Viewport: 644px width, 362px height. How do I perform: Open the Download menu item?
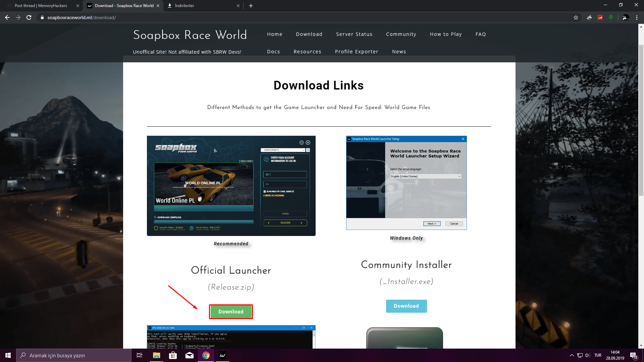(x=309, y=34)
